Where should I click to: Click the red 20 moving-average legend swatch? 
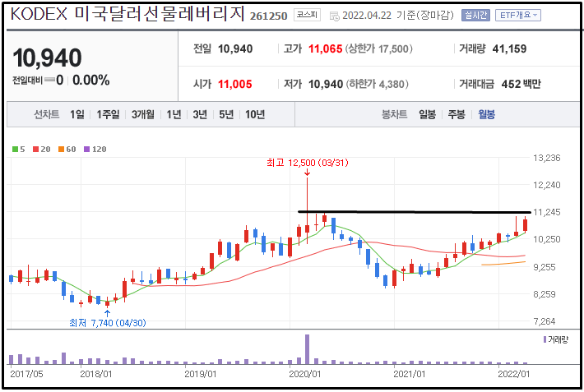click(35, 150)
